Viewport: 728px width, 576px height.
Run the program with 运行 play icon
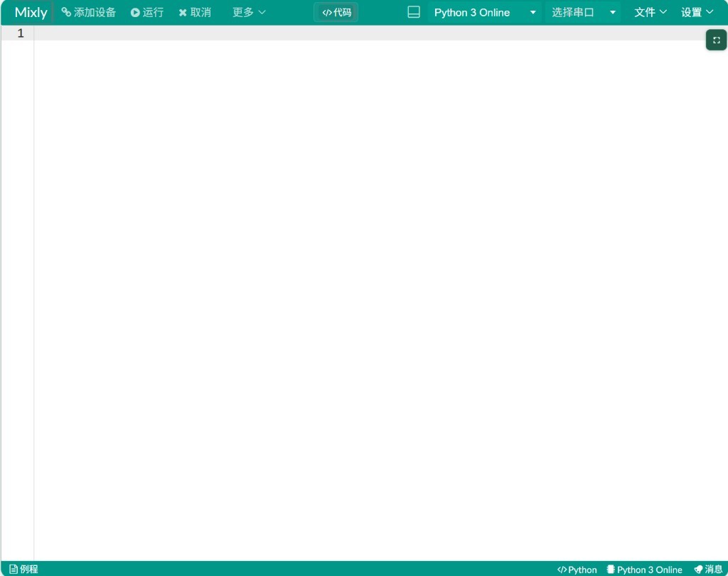tap(135, 13)
